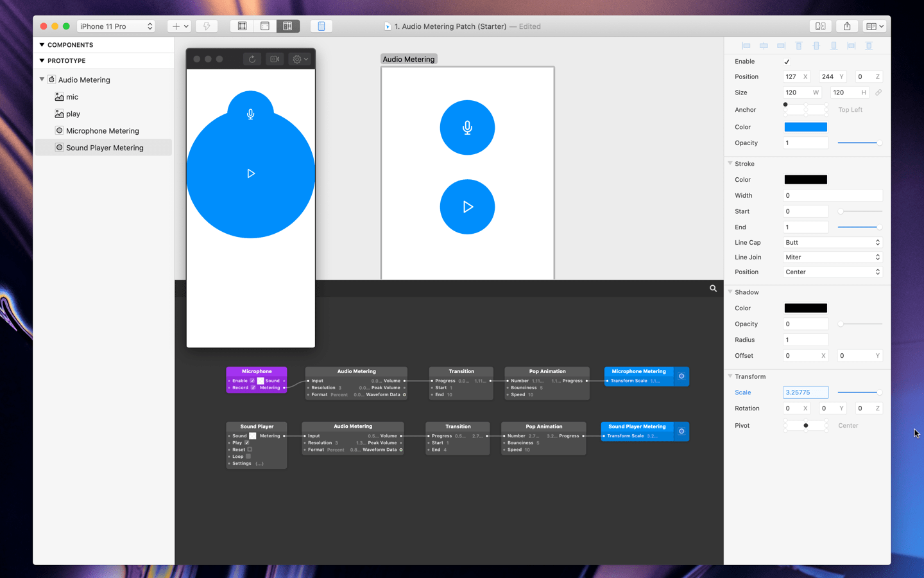Open the Line Cap dropdown set to Butt
This screenshot has width=924, height=578.
(x=832, y=242)
